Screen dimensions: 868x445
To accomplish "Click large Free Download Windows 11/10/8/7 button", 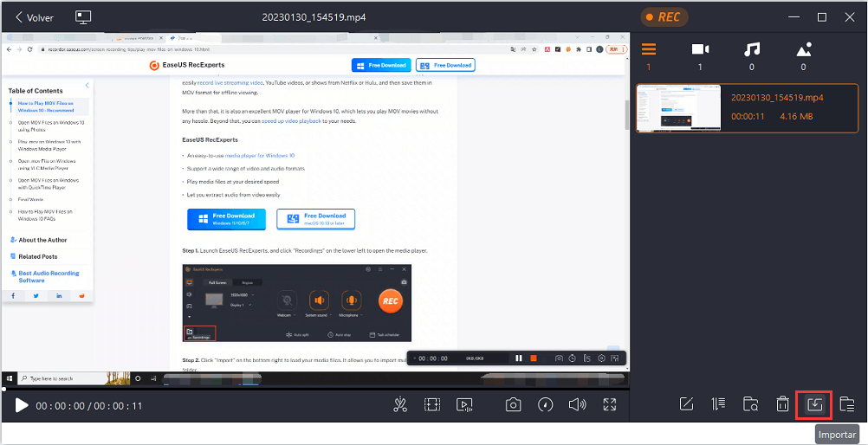I will [226, 219].
